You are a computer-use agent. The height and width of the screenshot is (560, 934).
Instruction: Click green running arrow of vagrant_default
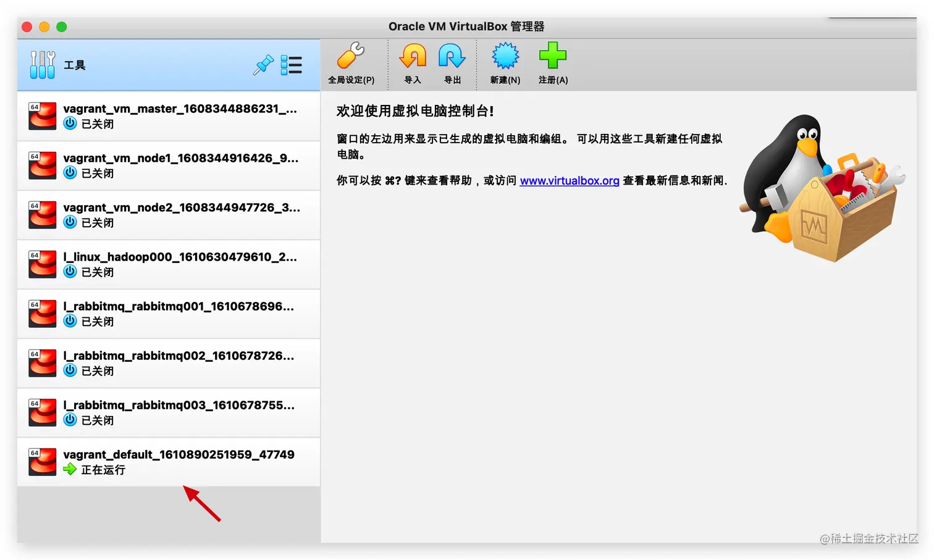pos(70,469)
